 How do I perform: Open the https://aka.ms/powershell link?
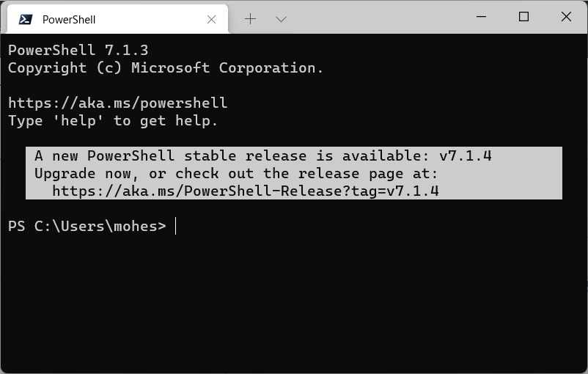tap(118, 103)
